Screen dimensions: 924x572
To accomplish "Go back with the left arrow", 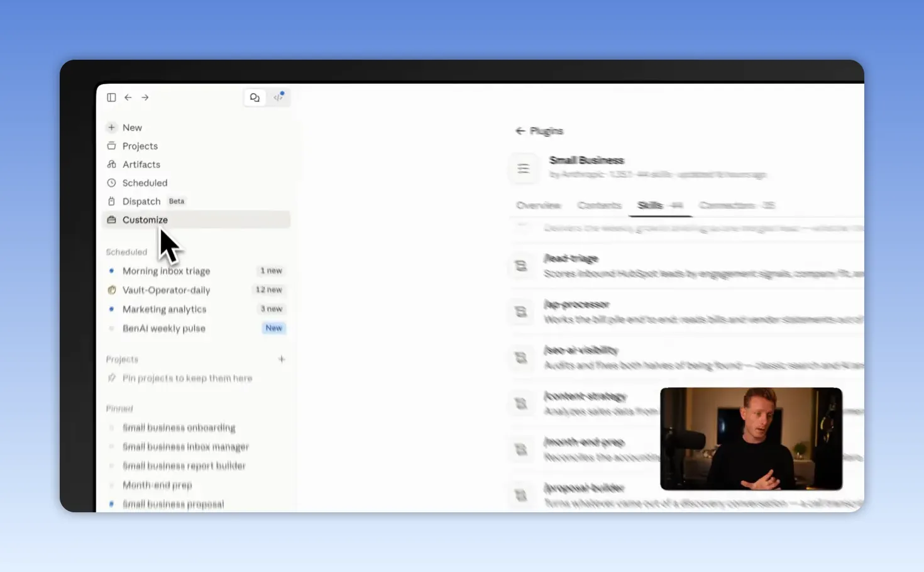I will tap(128, 97).
